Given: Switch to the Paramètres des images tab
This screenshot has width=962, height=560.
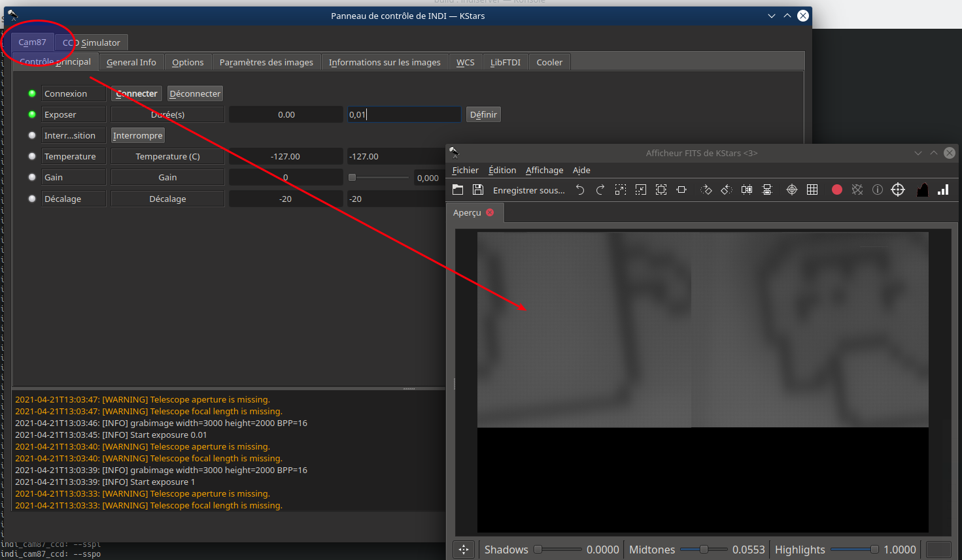Looking at the screenshot, I should click(266, 62).
